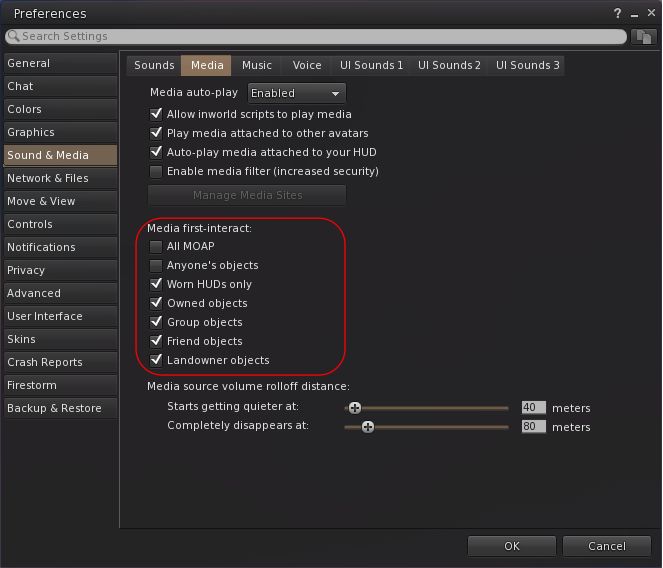This screenshot has height=568, width=663.
Task: Toggle Anyone's objects first-interact checkbox
Action: coord(156,265)
